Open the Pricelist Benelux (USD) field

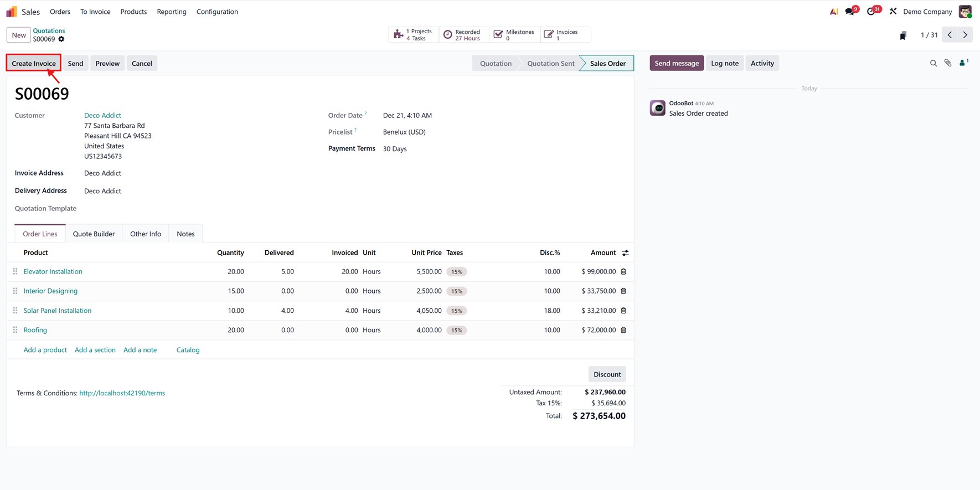[404, 132]
